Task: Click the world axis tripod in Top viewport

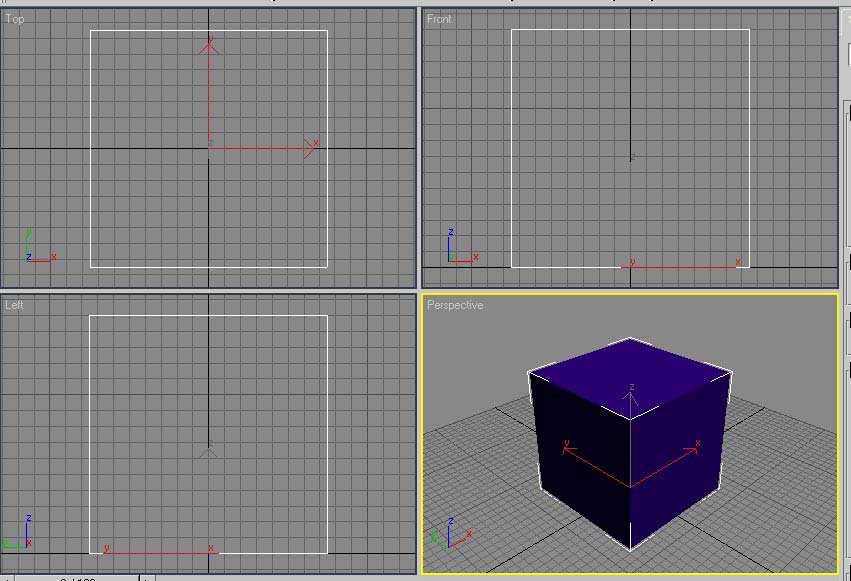Action: 35,249
